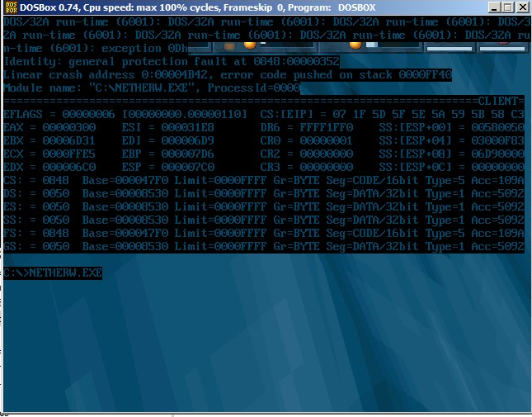Screen dimensions: 532x417
Task: Click 'error code pushed on stack 0000FF40'
Action: pyautogui.click(x=336, y=74)
